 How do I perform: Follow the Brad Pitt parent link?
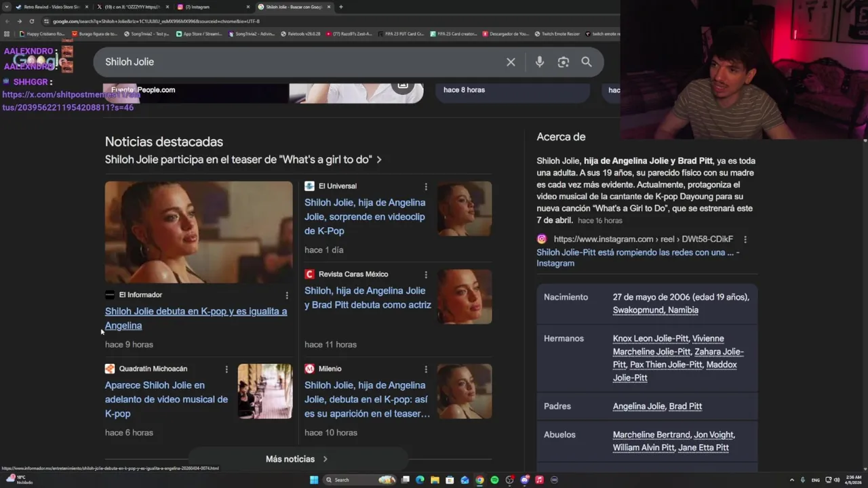(686, 407)
